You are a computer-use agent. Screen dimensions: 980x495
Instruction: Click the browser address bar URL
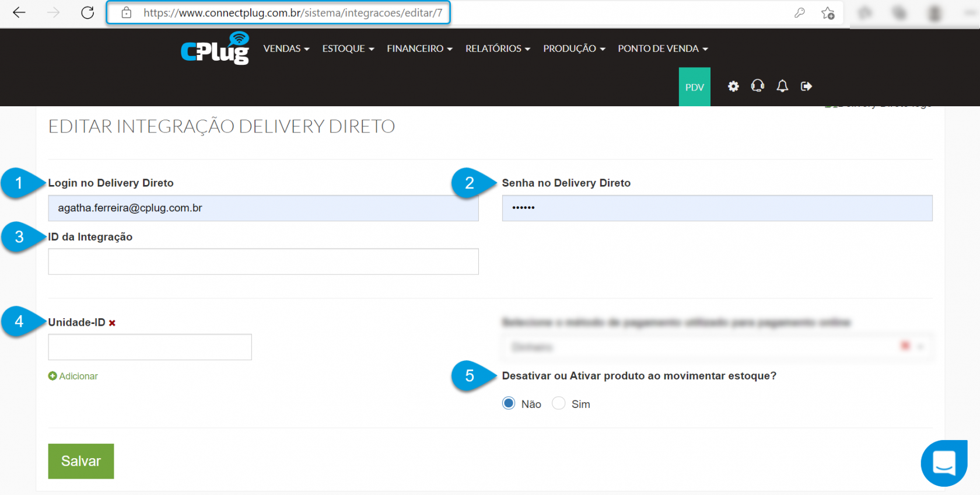(293, 13)
